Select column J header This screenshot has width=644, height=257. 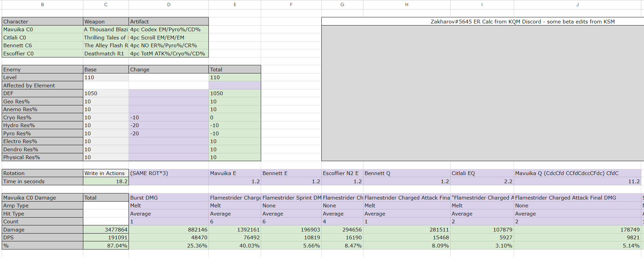(x=577, y=4)
